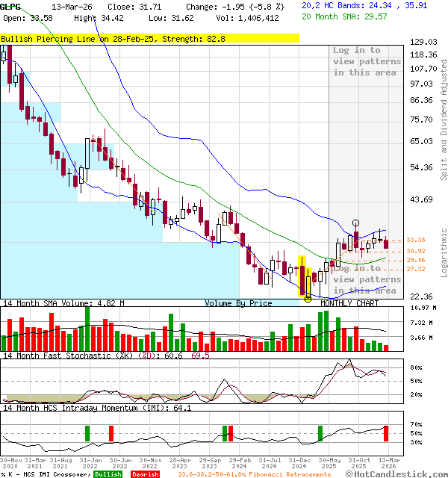448x478 pixels.
Task: Click the 33.38 orange price level label
Action: coord(417,240)
